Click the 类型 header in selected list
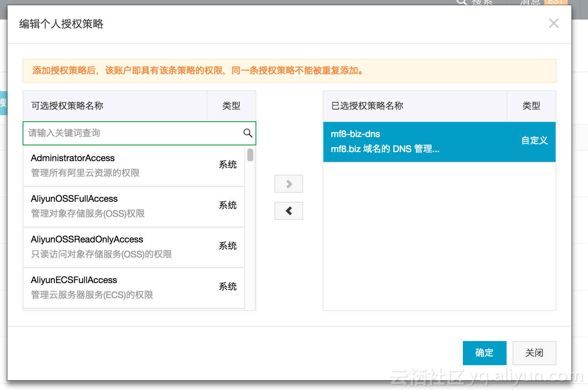Image resolution: width=588 pixels, height=390 pixels. point(531,106)
